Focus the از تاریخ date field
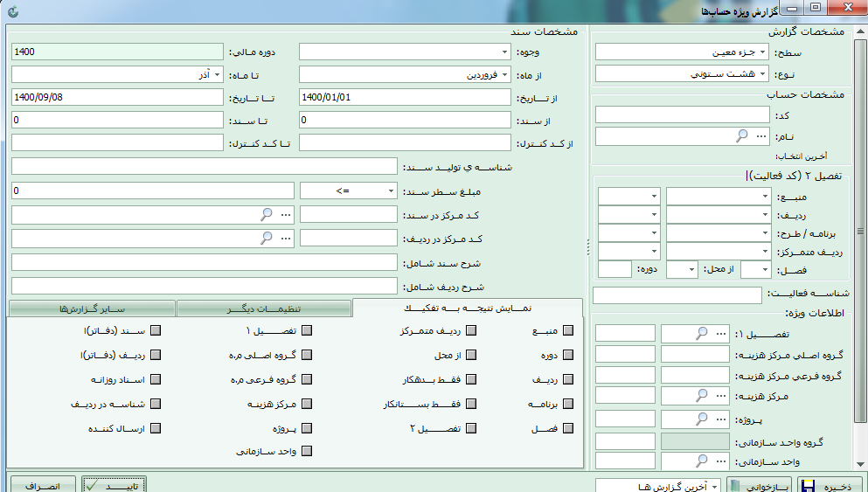Viewport: 868px width, 492px height. pyautogui.click(x=405, y=97)
